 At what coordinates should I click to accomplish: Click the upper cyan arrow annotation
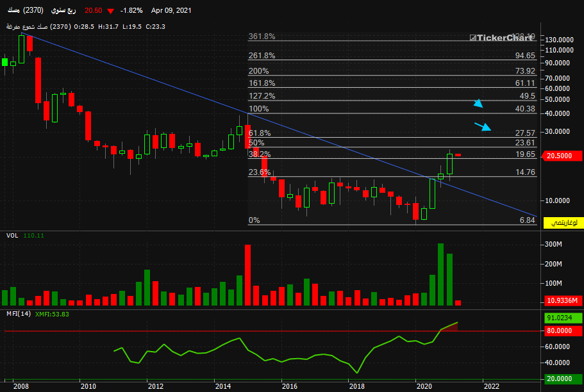click(x=479, y=103)
